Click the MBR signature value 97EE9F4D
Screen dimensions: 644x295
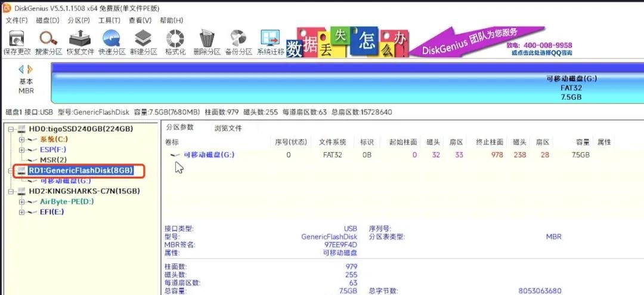(340, 245)
